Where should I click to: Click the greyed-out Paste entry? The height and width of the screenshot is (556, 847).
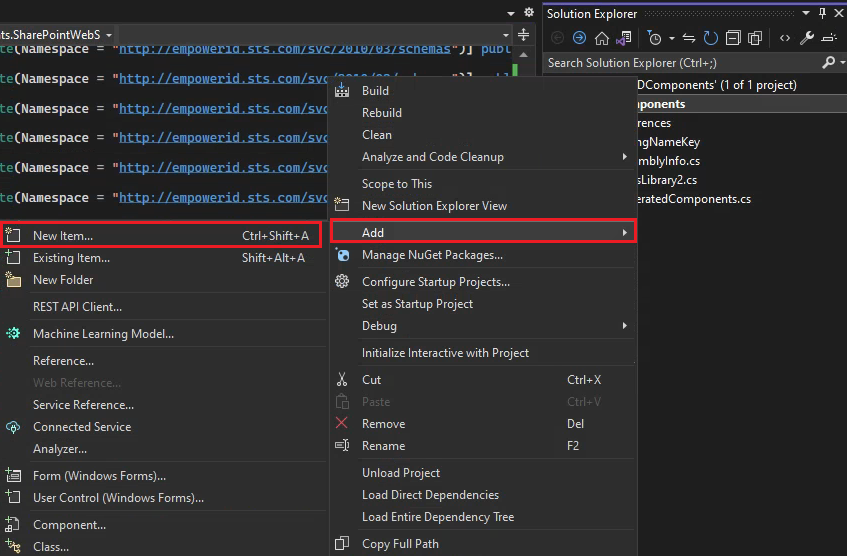(483, 402)
